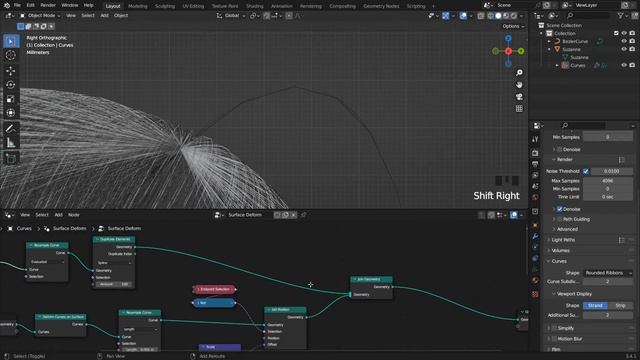Enable the Motion Blur checkbox
Image resolution: width=640 pixels, height=360 pixels.
click(x=554, y=339)
